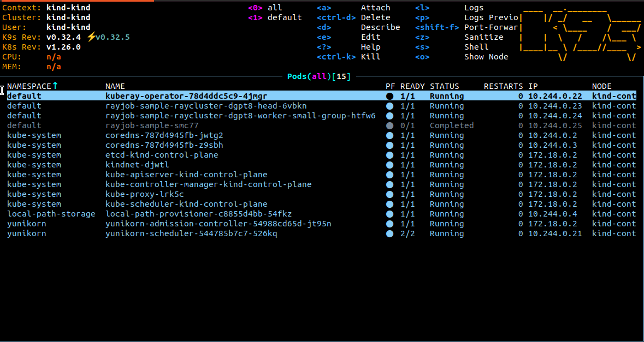644x342 pixels.
Task: Click port-forward dot for kuberay-operator pod
Action: point(389,96)
